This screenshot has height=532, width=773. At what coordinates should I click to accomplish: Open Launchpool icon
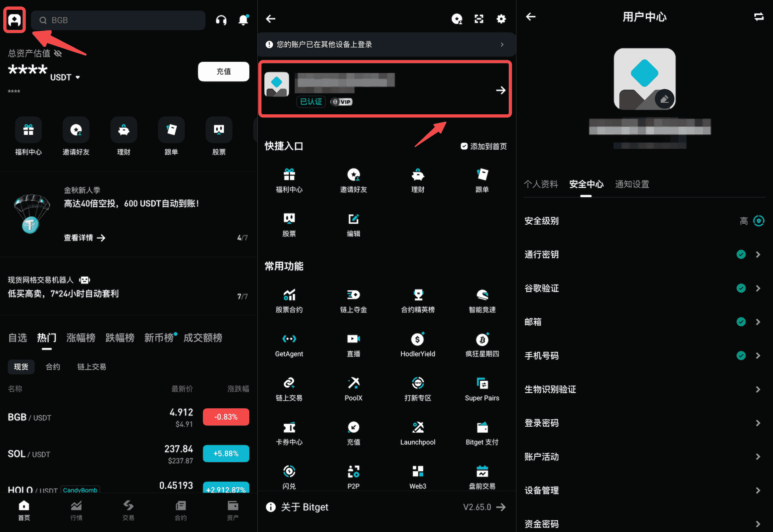[x=418, y=427]
